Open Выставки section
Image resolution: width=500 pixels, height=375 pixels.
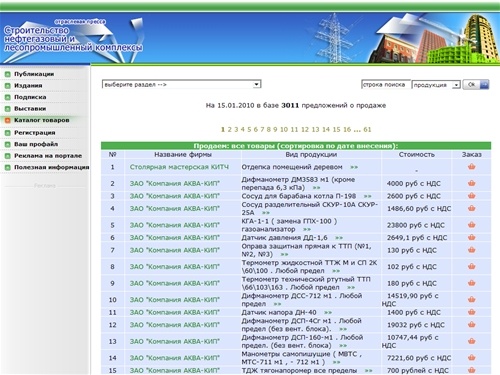point(30,109)
